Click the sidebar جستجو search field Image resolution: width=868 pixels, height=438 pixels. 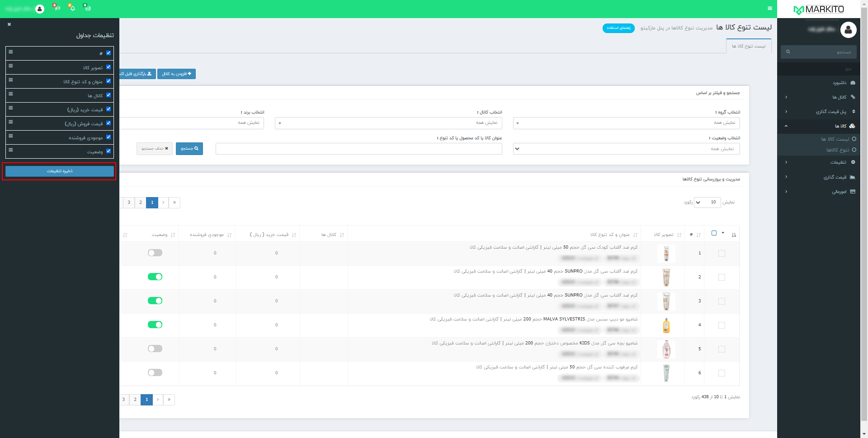point(819,52)
